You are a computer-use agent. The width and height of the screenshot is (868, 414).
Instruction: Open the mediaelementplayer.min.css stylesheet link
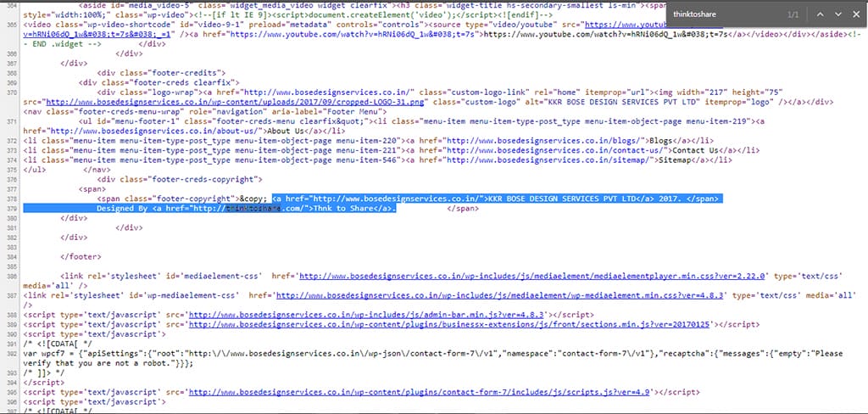click(x=534, y=276)
